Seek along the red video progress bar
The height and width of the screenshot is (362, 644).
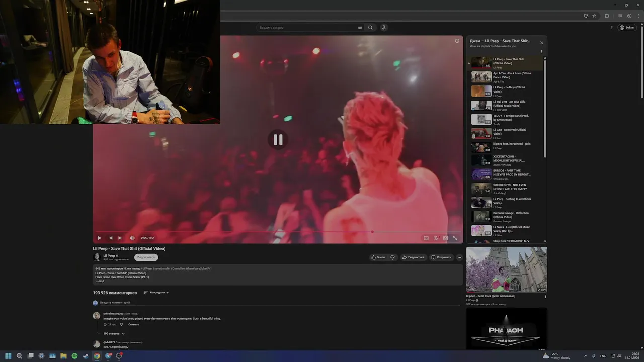[x=278, y=232]
